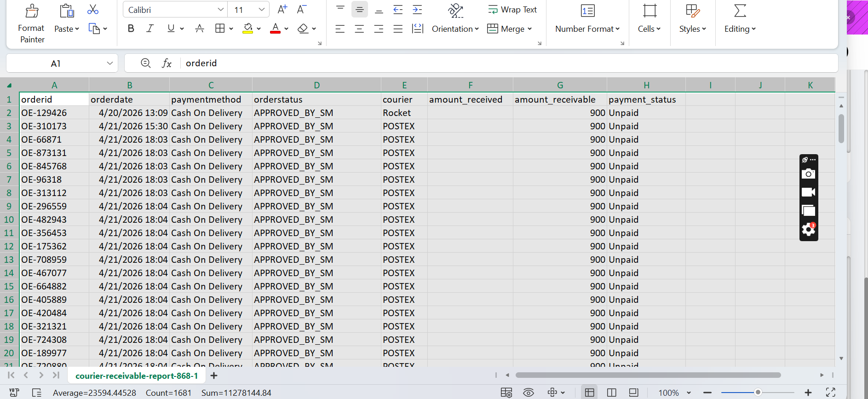
Task: Go to first sheet arrow
Action: [x=11, y=375]
